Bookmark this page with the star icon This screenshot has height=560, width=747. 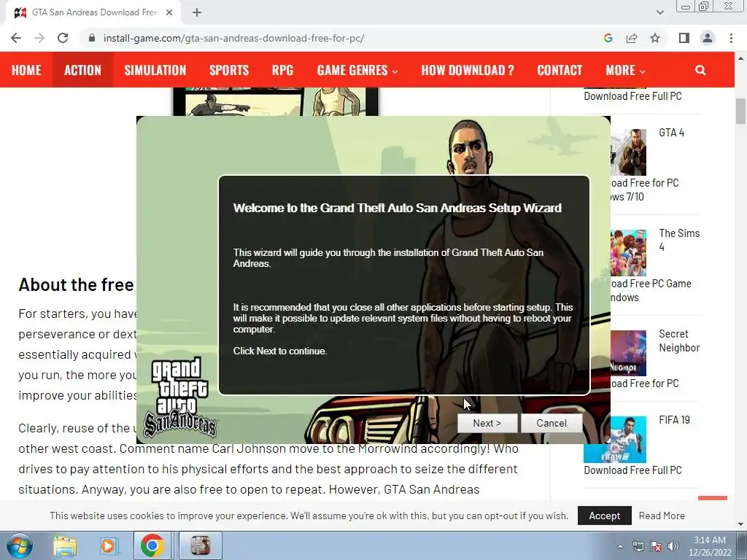coord(655,38)
